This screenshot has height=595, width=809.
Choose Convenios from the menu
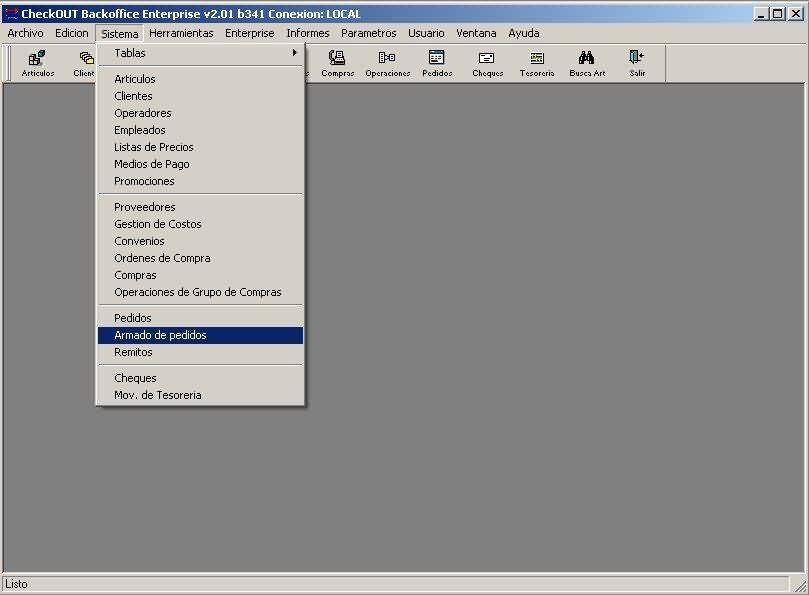tap(200, 241)
